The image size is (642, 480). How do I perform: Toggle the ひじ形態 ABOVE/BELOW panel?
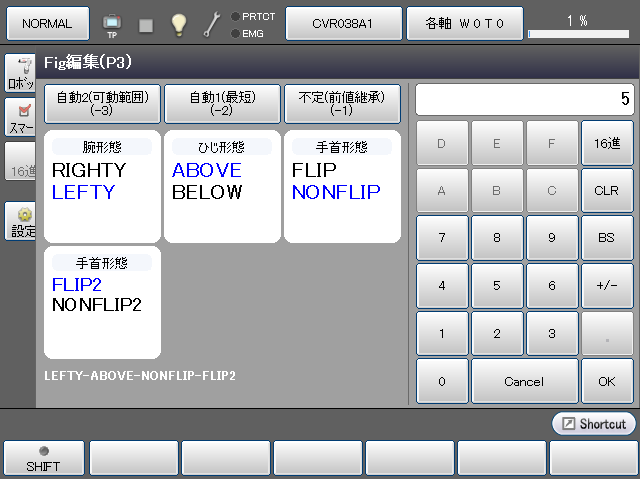[222, 186]
